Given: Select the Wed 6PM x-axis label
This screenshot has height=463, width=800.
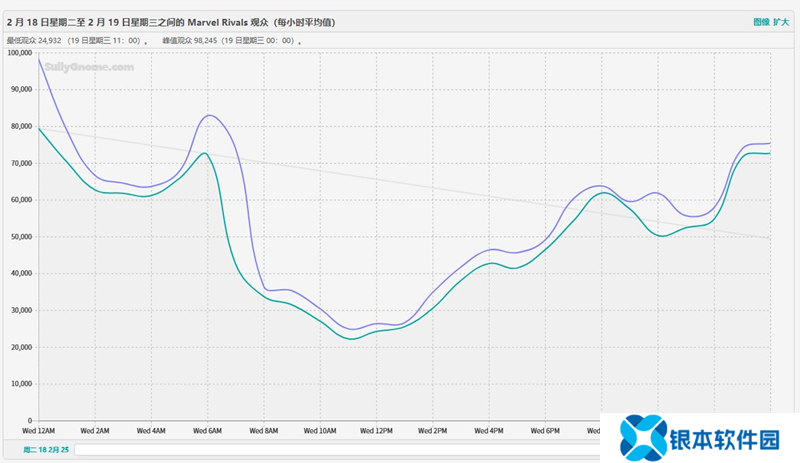Looking at the screenshot, I should (x=546, y=430).
